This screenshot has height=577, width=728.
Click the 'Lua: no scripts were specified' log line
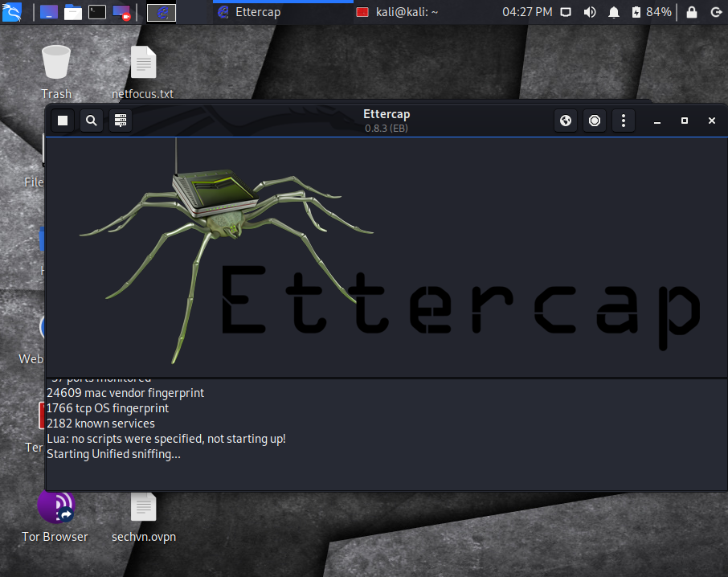click(166, 439)
